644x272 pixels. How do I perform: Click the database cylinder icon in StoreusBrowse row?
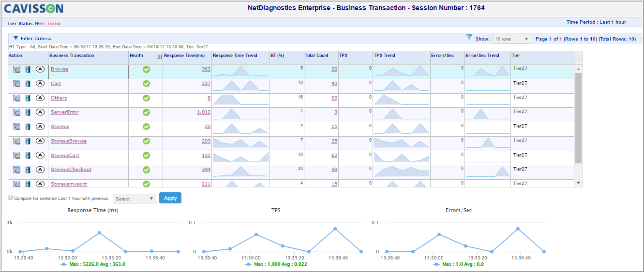tap(28, 142)
